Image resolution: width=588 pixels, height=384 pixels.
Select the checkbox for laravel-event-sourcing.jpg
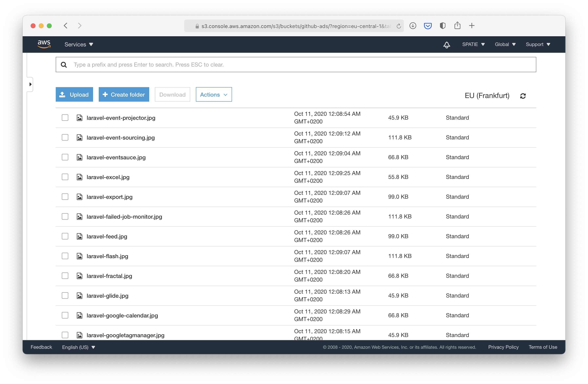[65, 138]
